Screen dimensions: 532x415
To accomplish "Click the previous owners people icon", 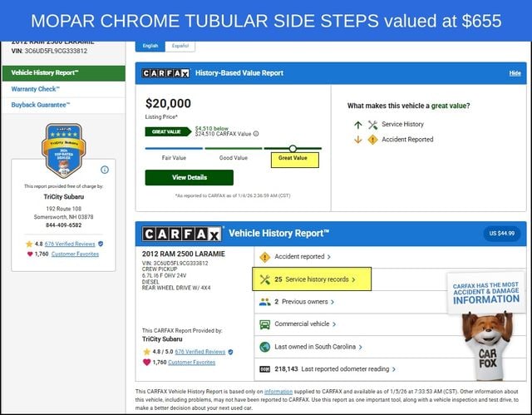I will point(265,302).
